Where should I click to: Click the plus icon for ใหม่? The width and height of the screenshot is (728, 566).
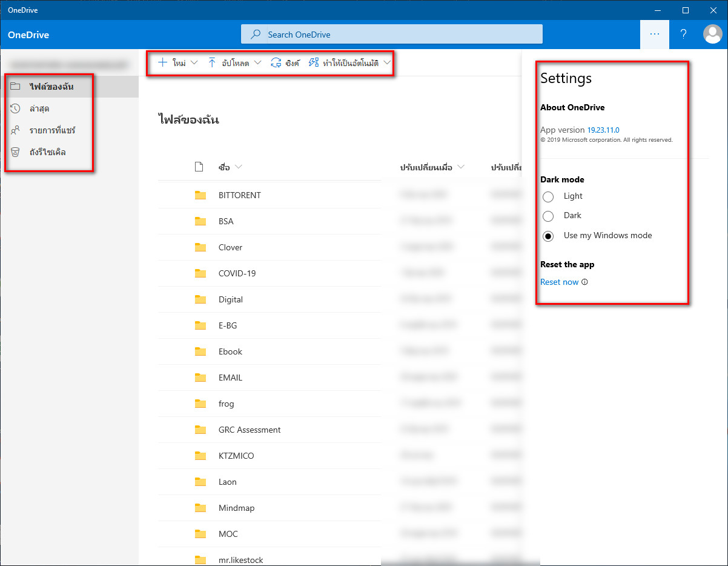coord(162,62)
